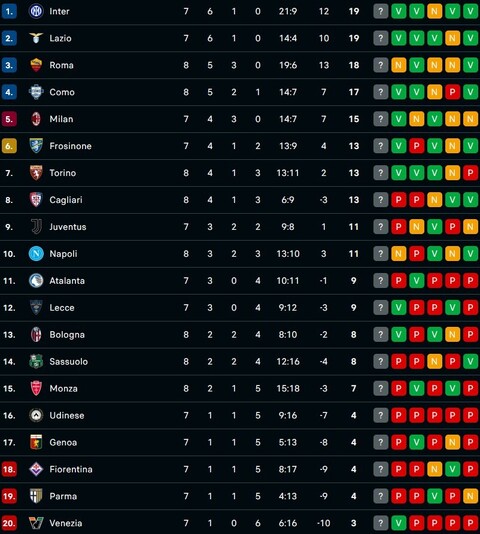Click Parma's only green V form badge
The height and width of the screenshot is (534, 480).
434,496
